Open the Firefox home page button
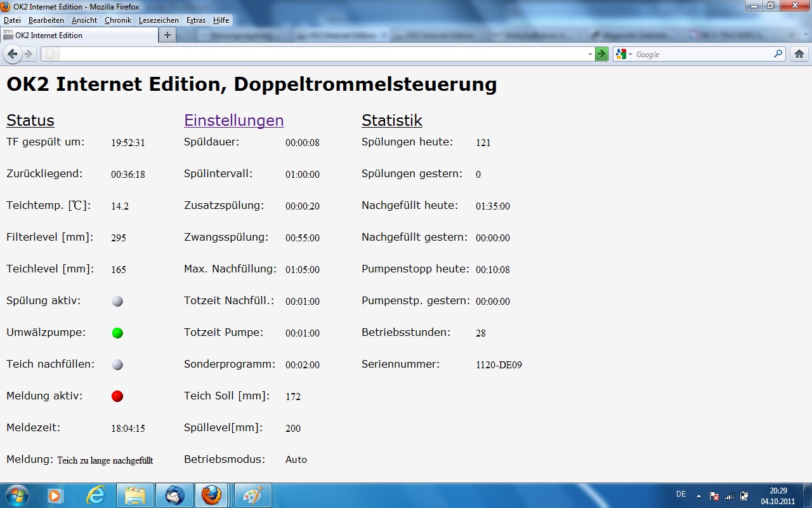Screen dimensions: 812x508 click(799, 54)
